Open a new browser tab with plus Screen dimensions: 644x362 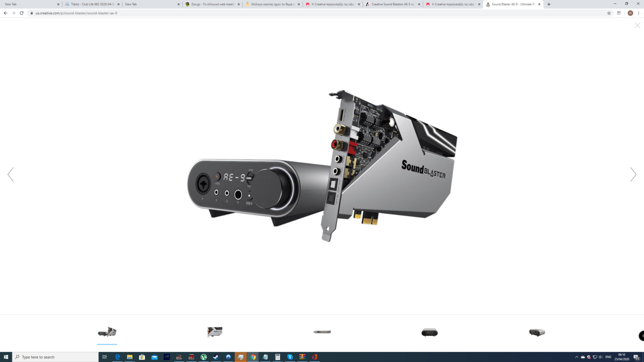click(548, 4)
